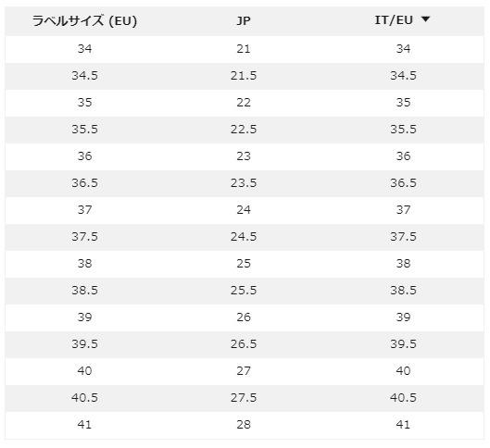This screenshot has height=448, width=490.
Task: Select JP size 22 cell
Action: [x=244, y=103]
